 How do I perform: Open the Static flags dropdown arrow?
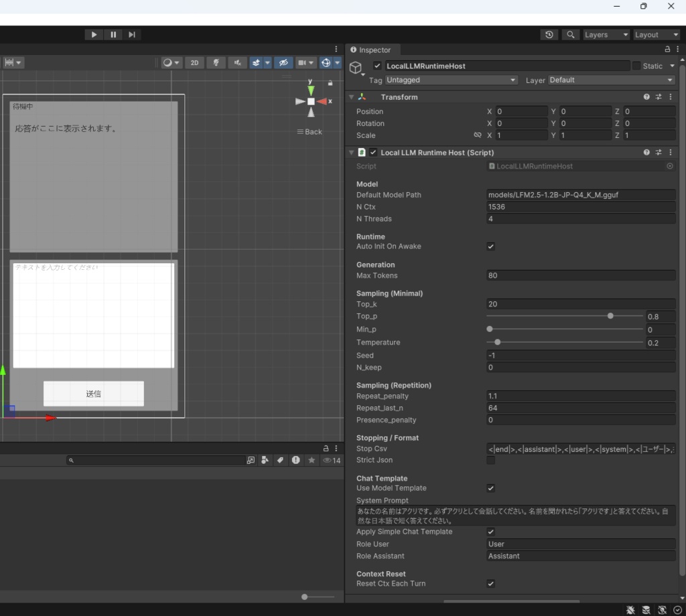[672, 66]
